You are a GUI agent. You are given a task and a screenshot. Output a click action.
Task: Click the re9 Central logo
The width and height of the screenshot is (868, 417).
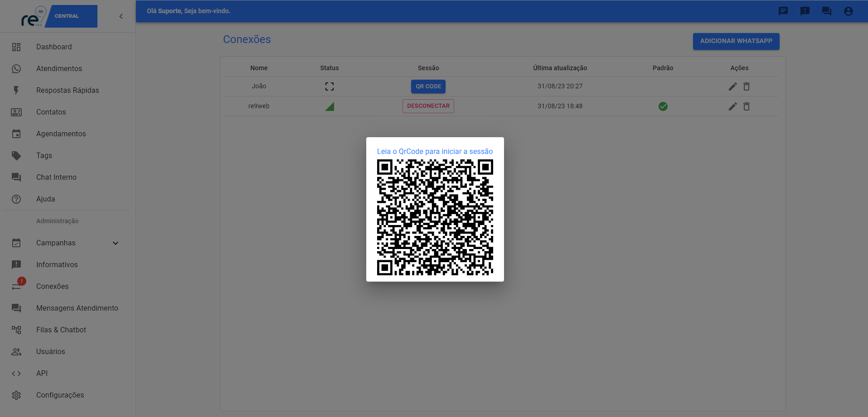click(x=59, y=16)
